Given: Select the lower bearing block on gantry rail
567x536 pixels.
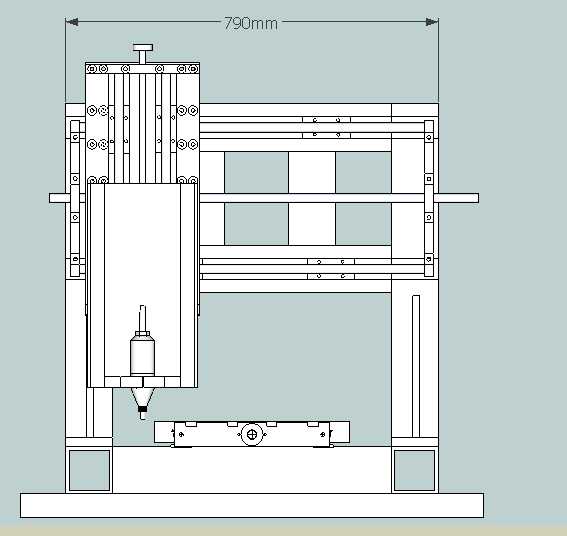Looking at the screenshot, I should click(331, 269).
